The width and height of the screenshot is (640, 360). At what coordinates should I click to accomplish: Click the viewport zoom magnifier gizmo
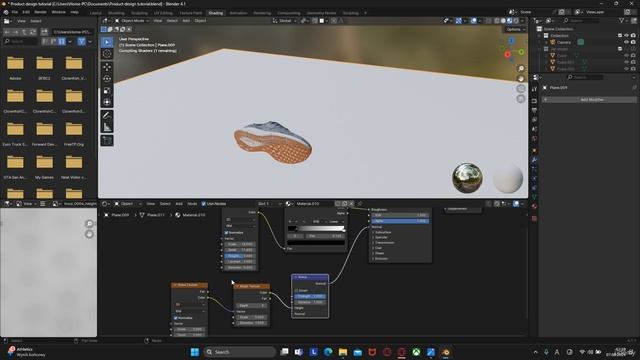point(521,69)
